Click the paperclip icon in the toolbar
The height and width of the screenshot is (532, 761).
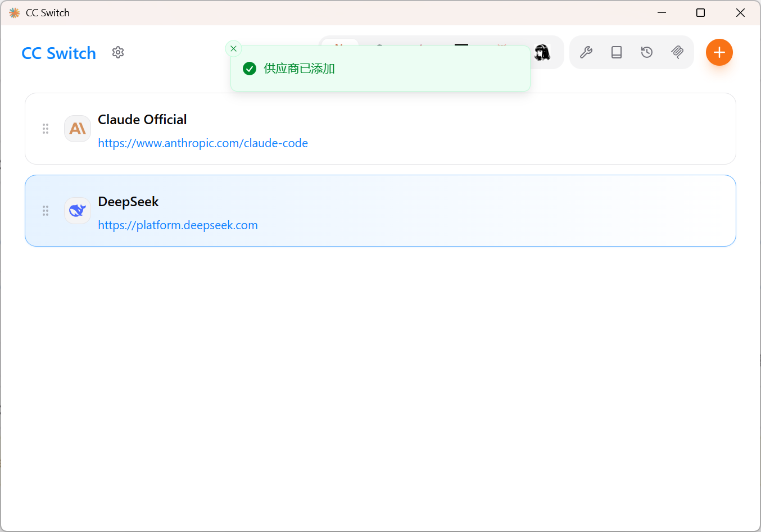(677, 52)
